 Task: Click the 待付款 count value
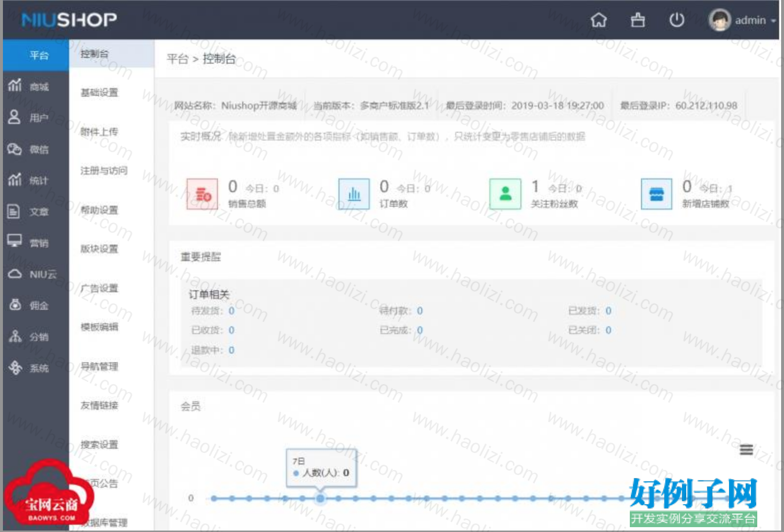point(420,311)
